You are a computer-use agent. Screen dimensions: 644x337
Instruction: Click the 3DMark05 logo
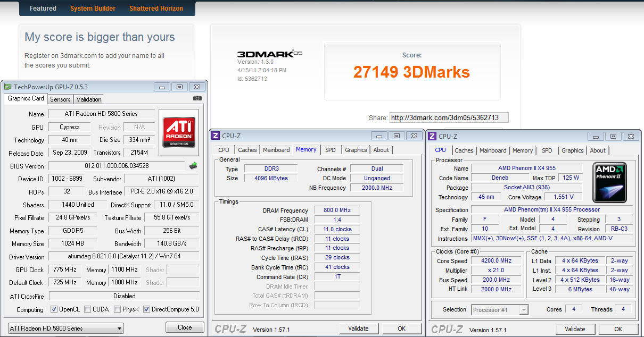pos(269,54)
